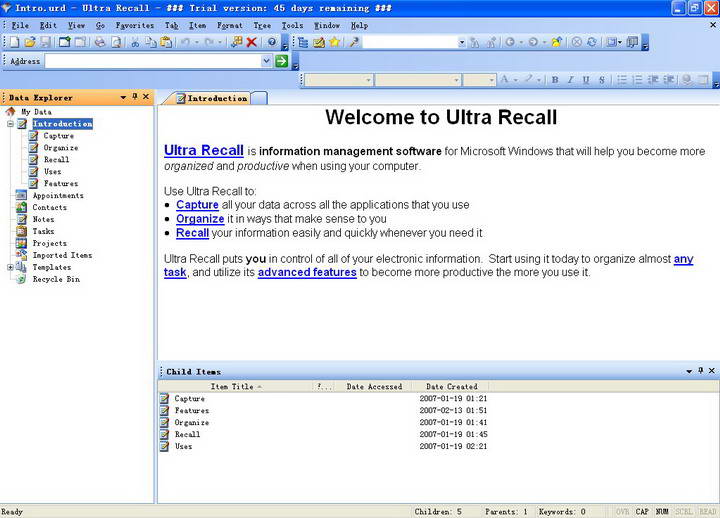The width and height of the screenshot is (720, 518).
Task: Click the Go Up folder icon
Action: (557, 42)
